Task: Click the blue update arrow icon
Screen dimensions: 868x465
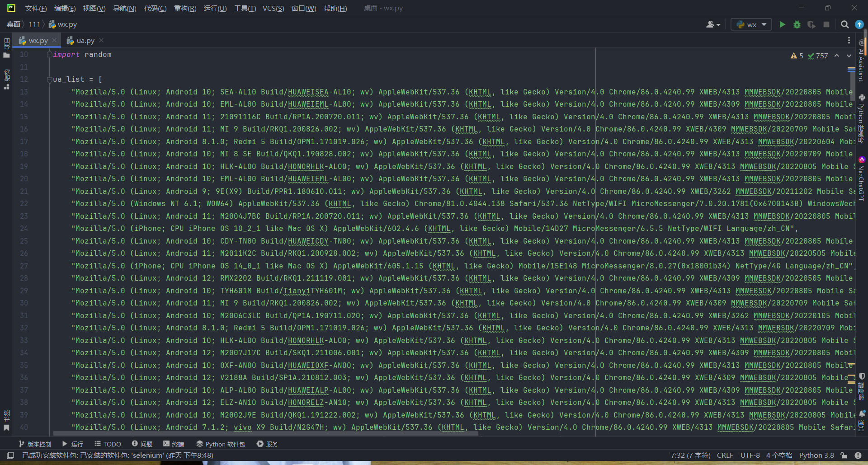Action: click(x=859, y=24)
